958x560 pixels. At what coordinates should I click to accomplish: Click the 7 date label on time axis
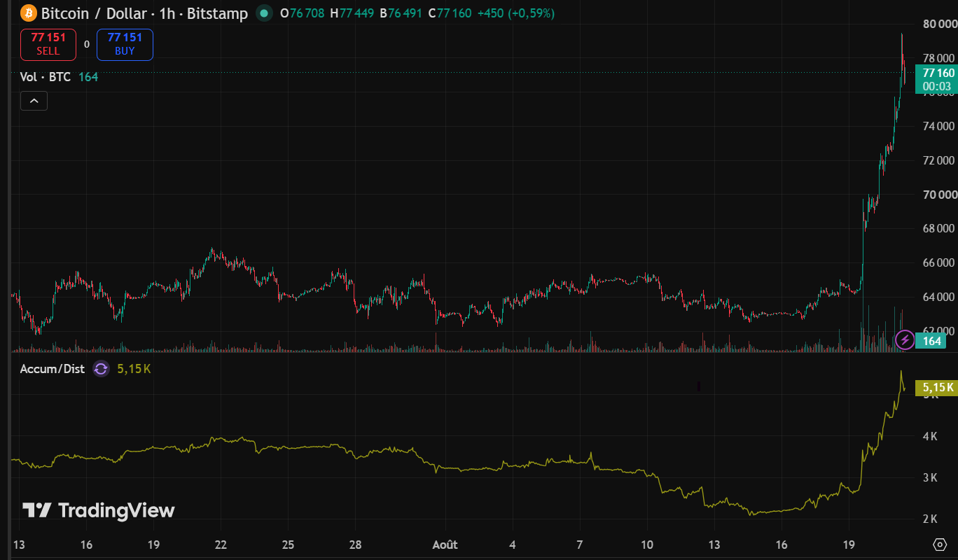[580, 545]
